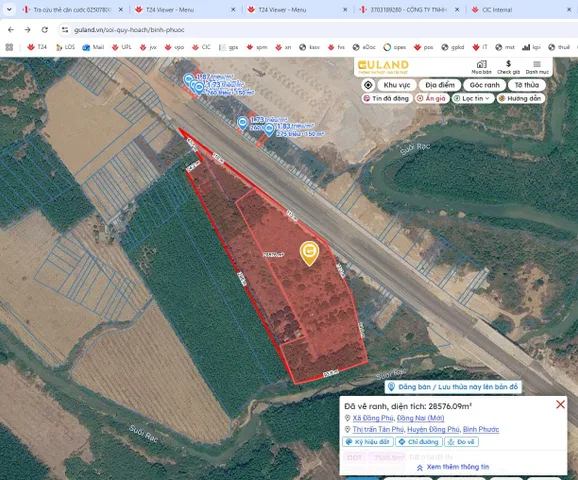
Task: Open the CIC bookmark
Action: (201, 47)
